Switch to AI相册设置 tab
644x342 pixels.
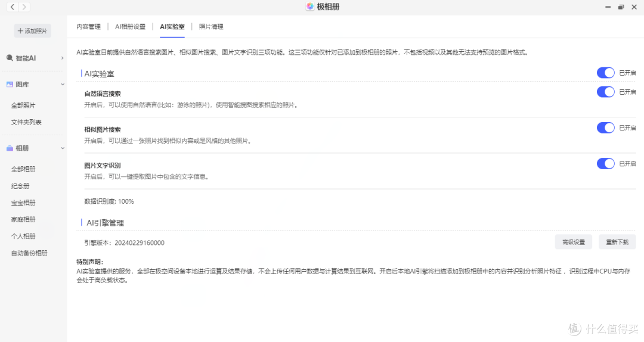tap(130, 27)
